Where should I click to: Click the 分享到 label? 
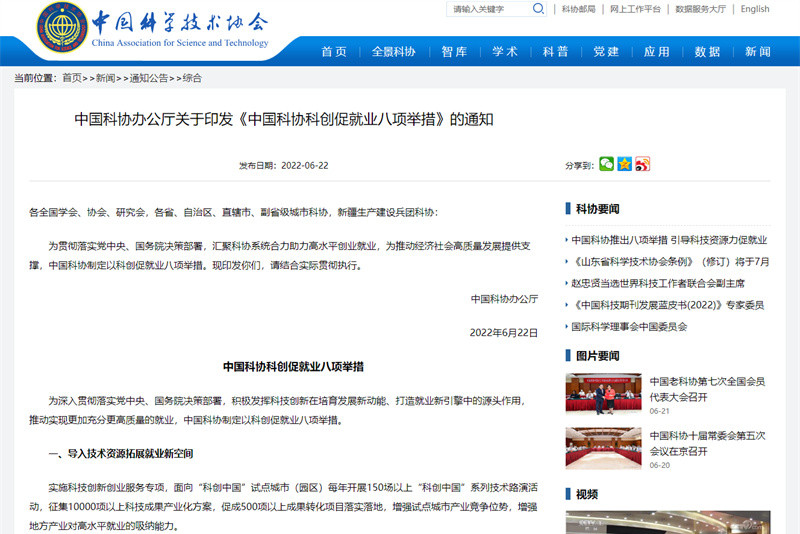click(580, 166)
